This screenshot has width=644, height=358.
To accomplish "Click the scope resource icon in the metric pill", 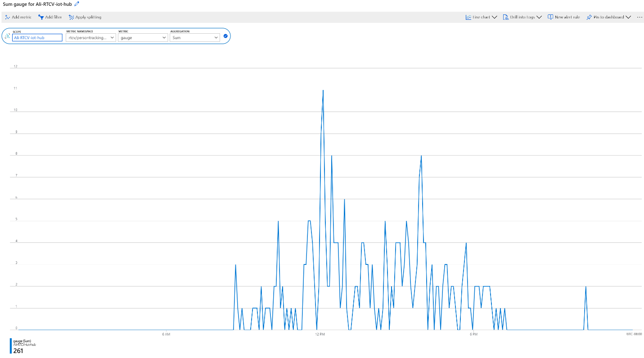I will [7, 36].
